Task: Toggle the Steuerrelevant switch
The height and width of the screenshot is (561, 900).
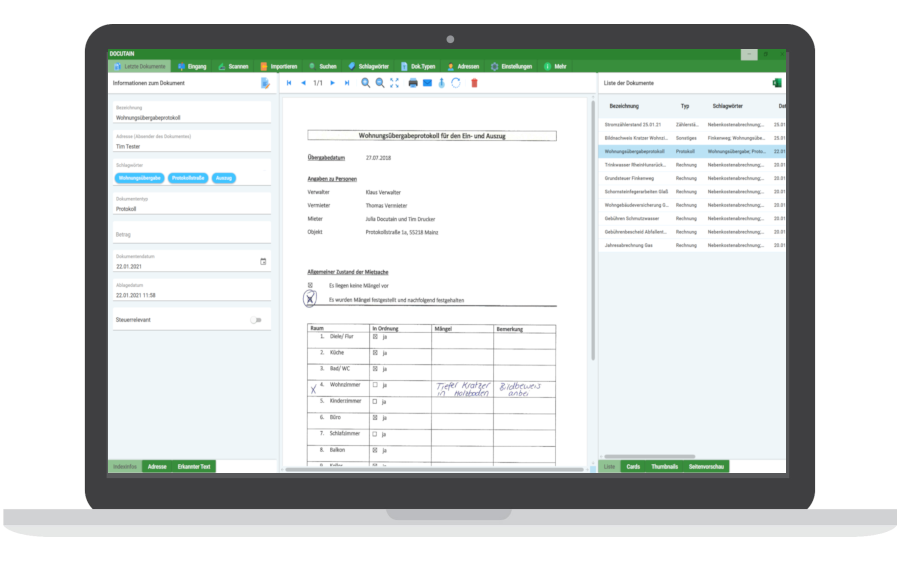Action: pyautogui.click(x=257, y=320)
